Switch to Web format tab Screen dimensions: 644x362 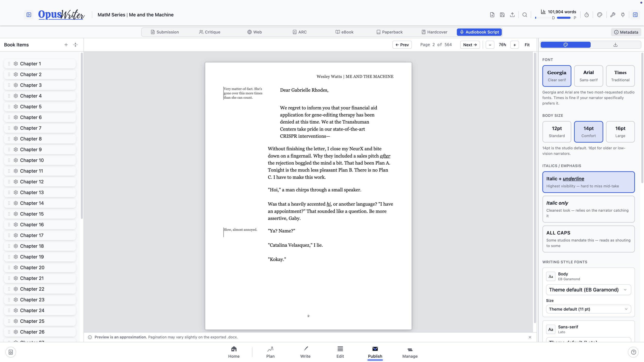[x=255, y=32]
